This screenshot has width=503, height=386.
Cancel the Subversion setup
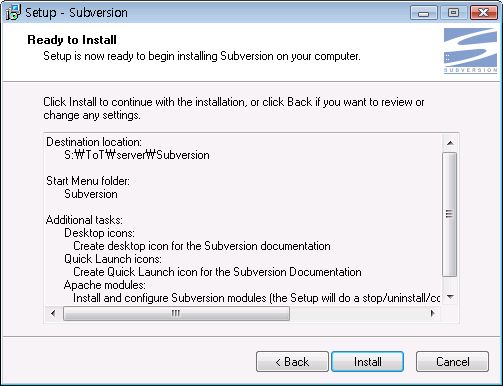click(452, 362)
